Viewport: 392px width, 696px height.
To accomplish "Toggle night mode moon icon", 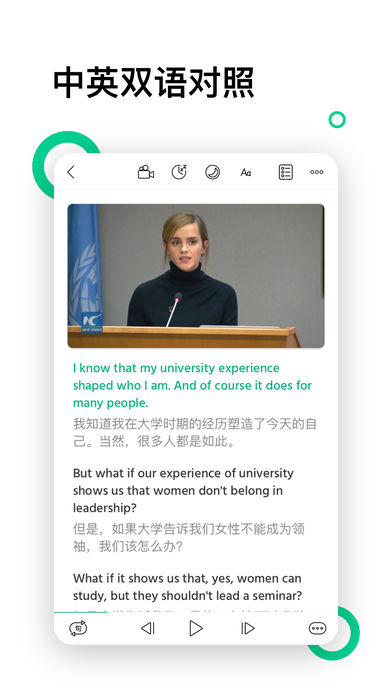I will [x=212, y=172].
